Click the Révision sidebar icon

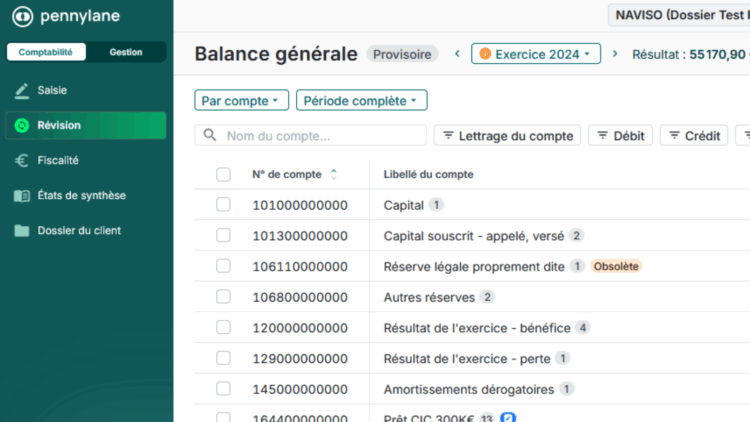pyautogui.click(x=22, y=126)
